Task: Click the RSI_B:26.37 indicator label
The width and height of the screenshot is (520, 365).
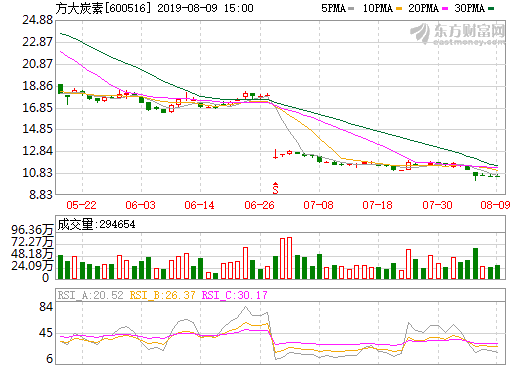Action: click(x=162, y=295)
